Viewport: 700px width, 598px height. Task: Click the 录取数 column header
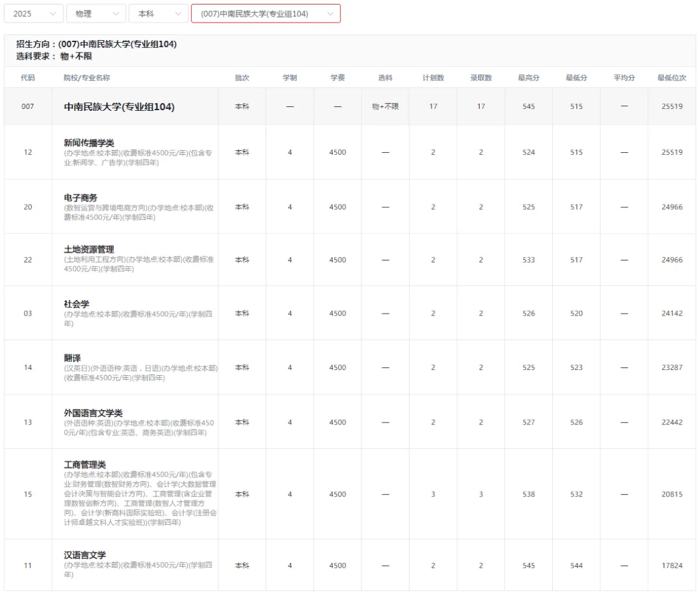pyautogui.click(x=481, y=78)
